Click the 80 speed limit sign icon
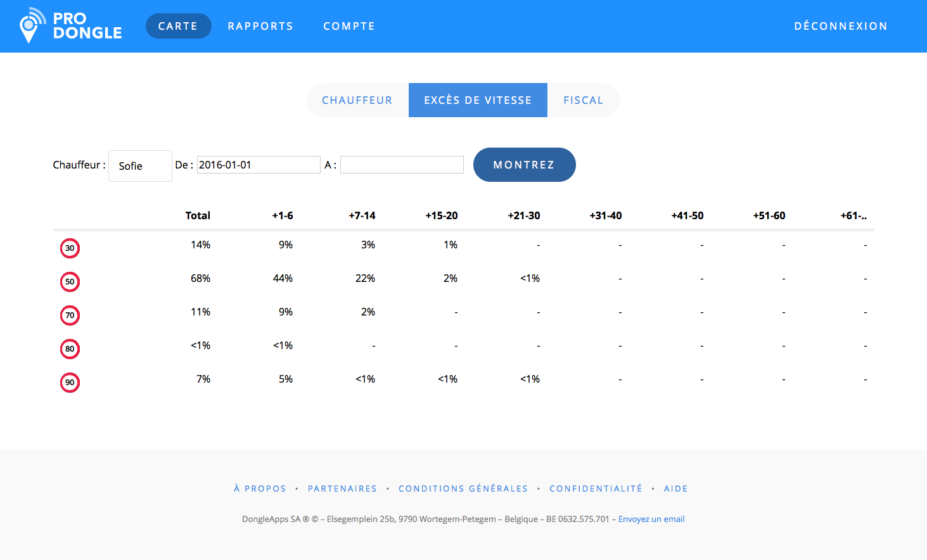This screenshot has height=560, width=927. [x=70, y=349]
